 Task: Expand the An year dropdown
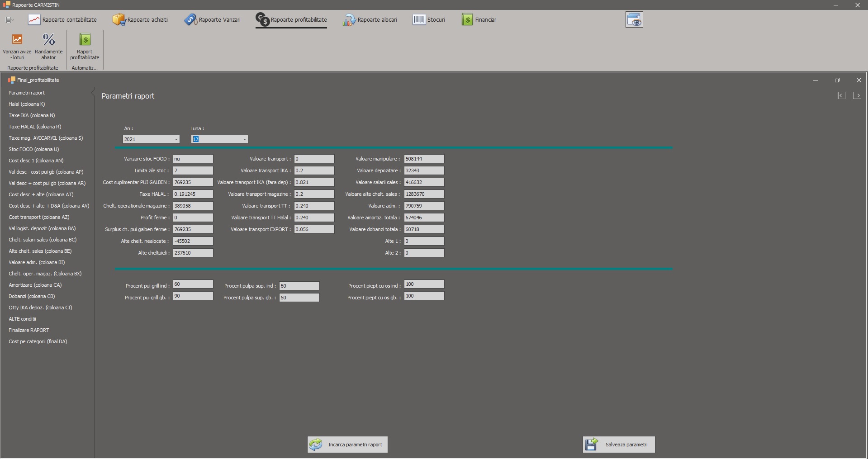pos(176,139)
